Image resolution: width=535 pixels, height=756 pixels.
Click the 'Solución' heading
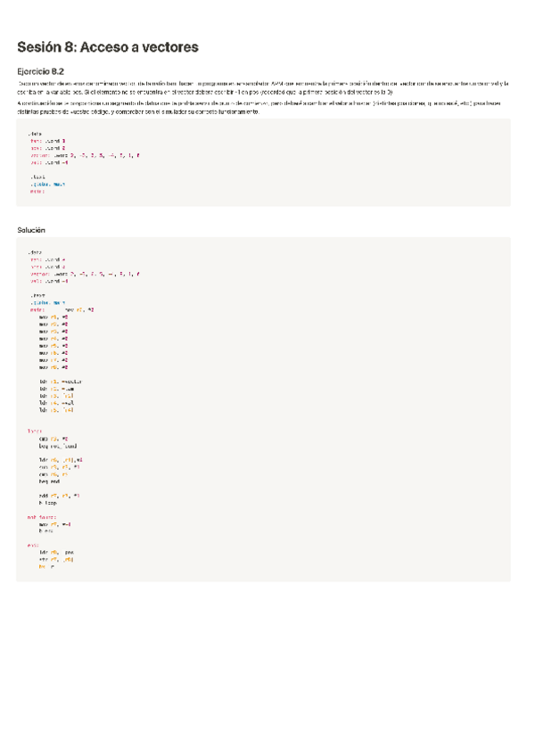coord(31,230)
